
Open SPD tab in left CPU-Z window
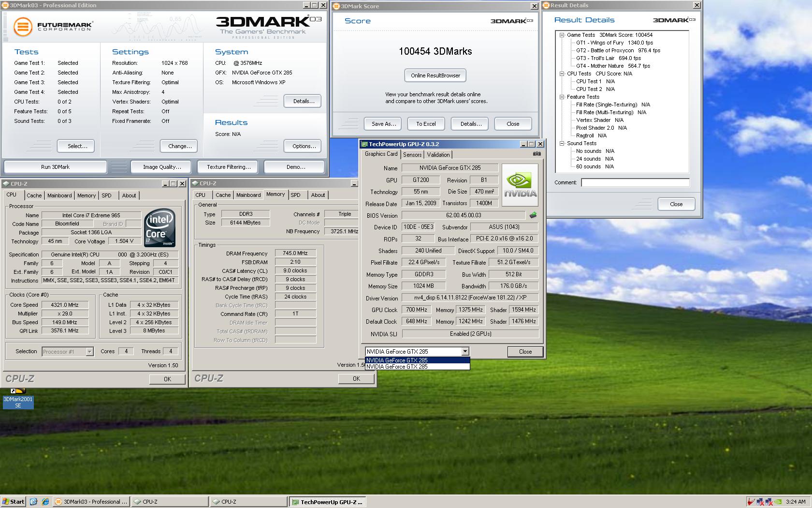click(x=106, y=195)
